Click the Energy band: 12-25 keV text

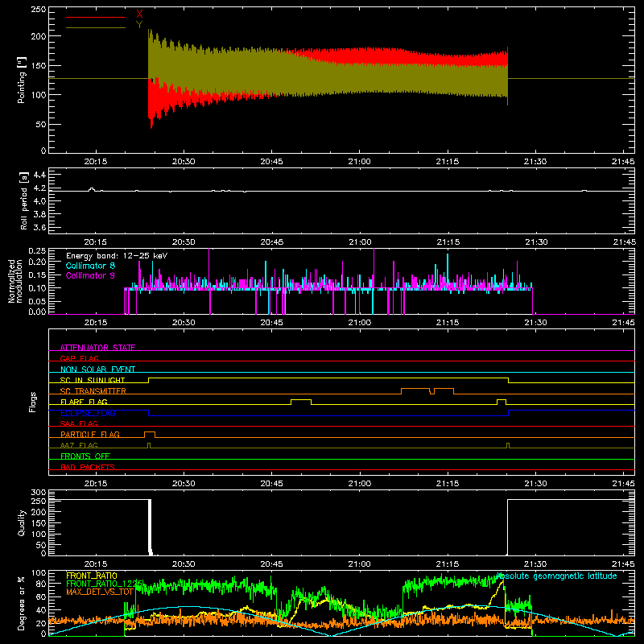pos(117,256)
